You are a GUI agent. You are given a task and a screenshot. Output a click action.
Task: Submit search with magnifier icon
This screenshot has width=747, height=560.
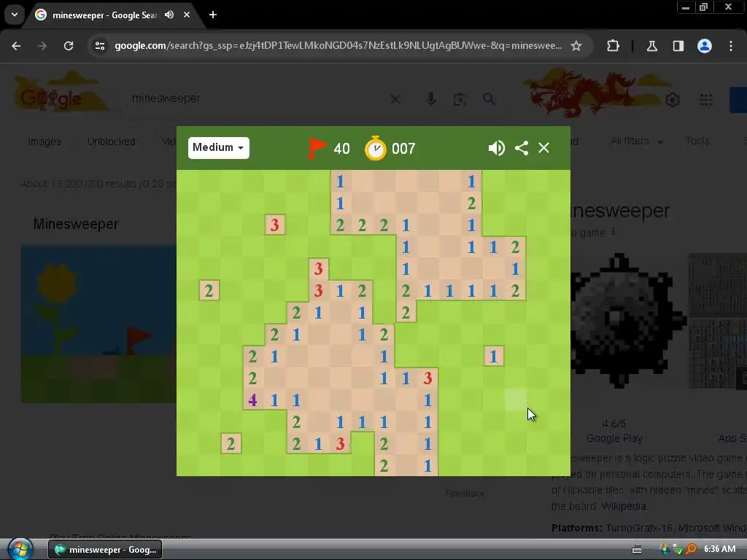(x=489, y=99)
